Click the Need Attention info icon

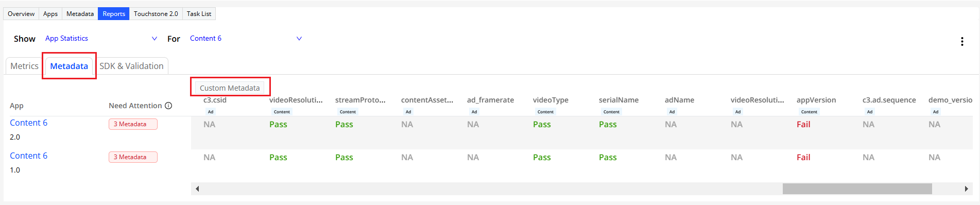(x=168, y=106)
